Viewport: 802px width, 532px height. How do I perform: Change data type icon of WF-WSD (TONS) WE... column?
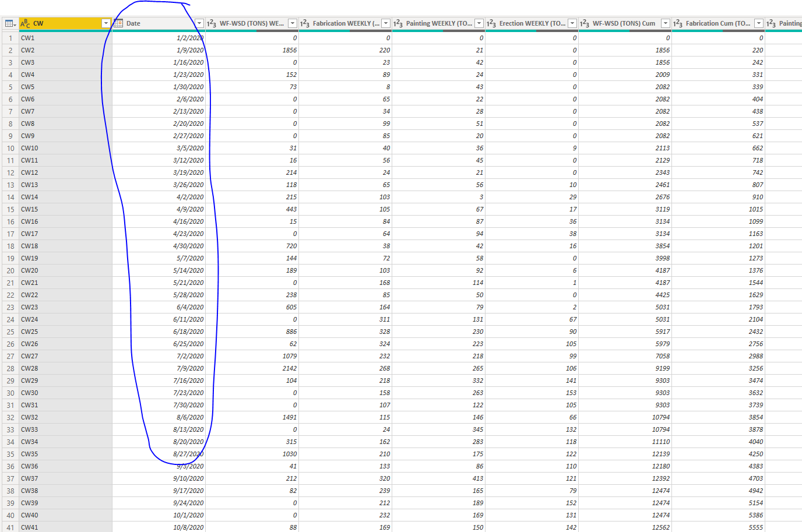click(x=212, y=23)
